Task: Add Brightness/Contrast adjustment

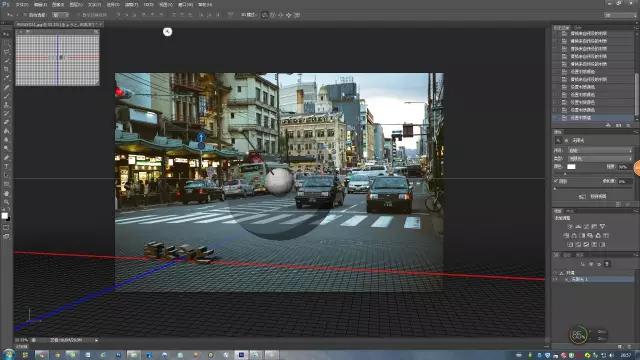Action: click(570, 226)
